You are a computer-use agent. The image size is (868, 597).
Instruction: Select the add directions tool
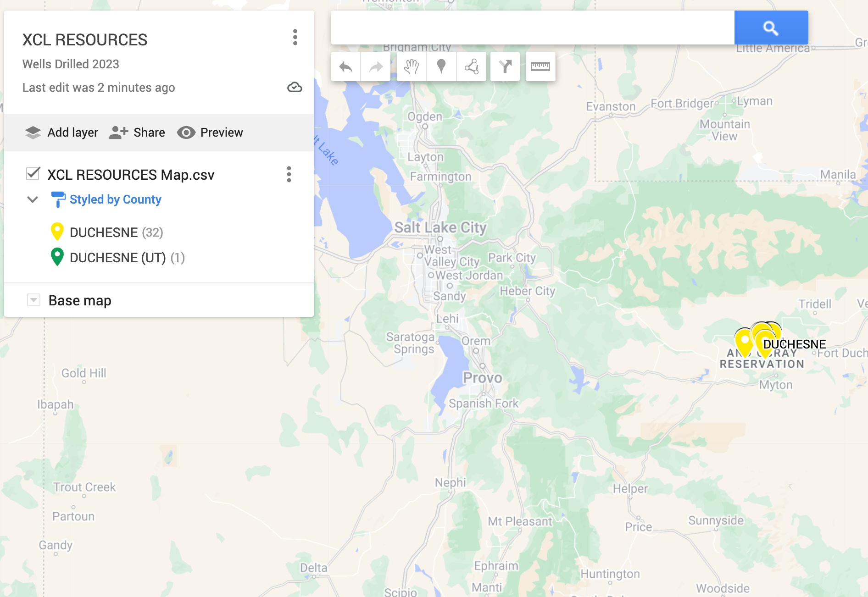[505, 67]
